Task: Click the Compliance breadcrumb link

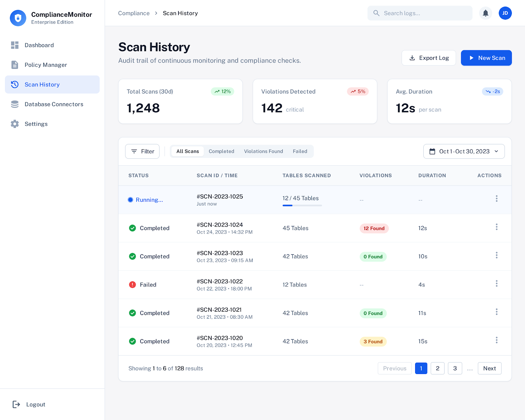Action: 134,13
